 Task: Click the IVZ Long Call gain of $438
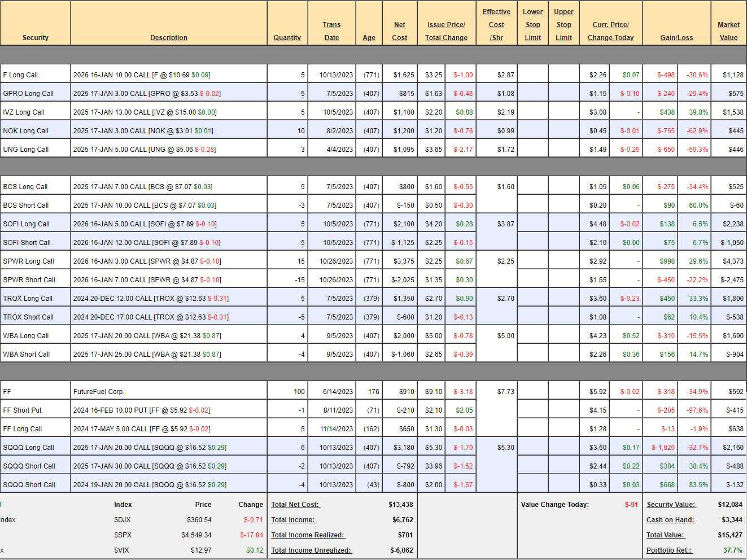pyautogui.click(x=667, y=112)
